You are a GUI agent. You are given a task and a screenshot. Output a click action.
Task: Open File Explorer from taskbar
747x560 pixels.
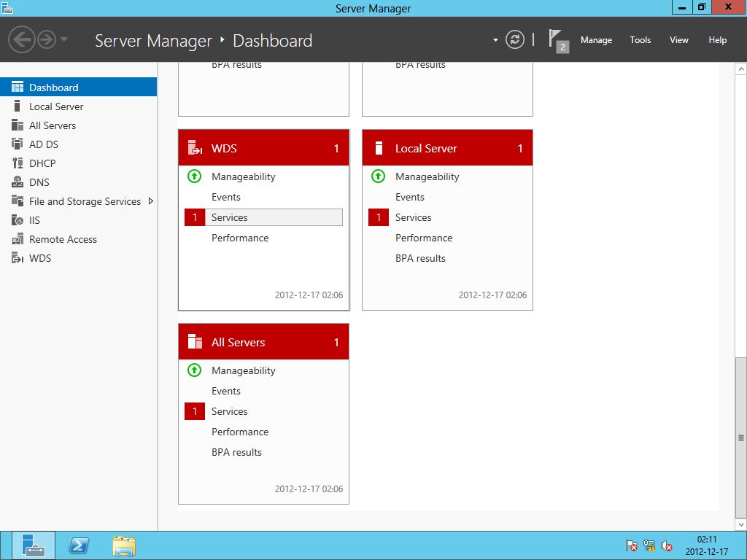click(124, 545)
